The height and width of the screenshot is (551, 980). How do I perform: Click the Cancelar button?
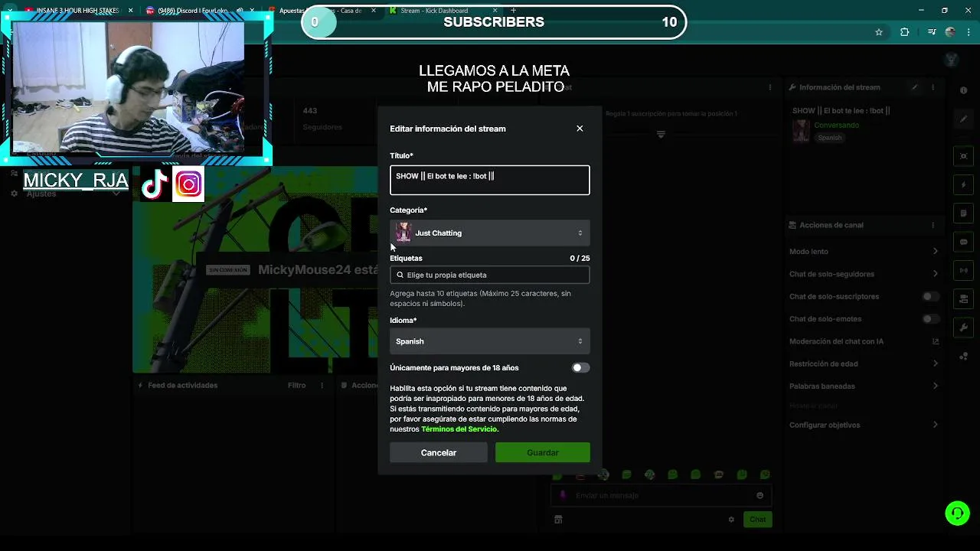tap(439, 452)
